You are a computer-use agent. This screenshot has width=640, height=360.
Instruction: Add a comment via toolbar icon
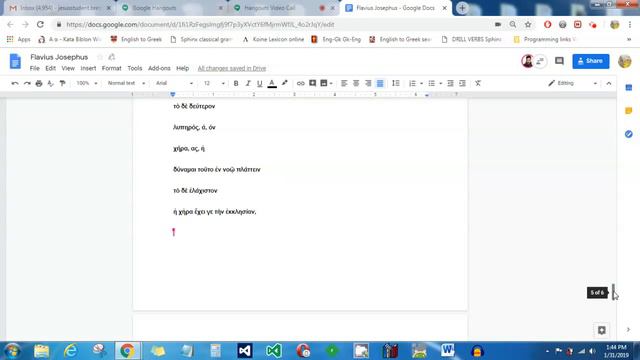click(312, 83)
